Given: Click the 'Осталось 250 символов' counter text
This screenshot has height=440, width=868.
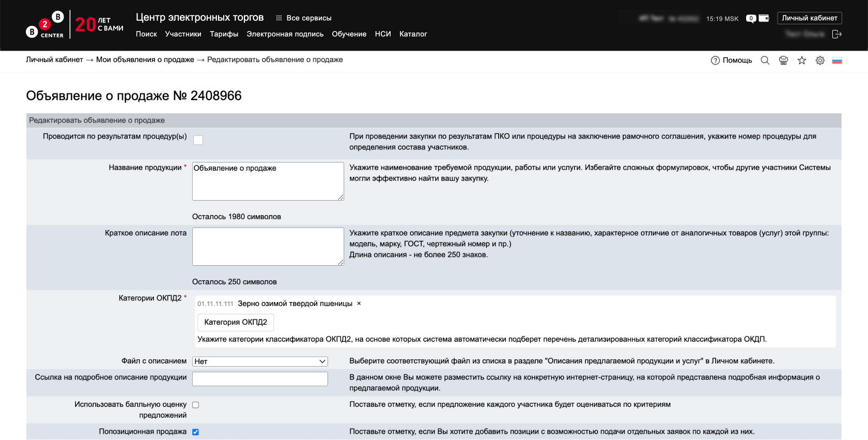Looking at the screenshot, I should [x=235, y=282].
